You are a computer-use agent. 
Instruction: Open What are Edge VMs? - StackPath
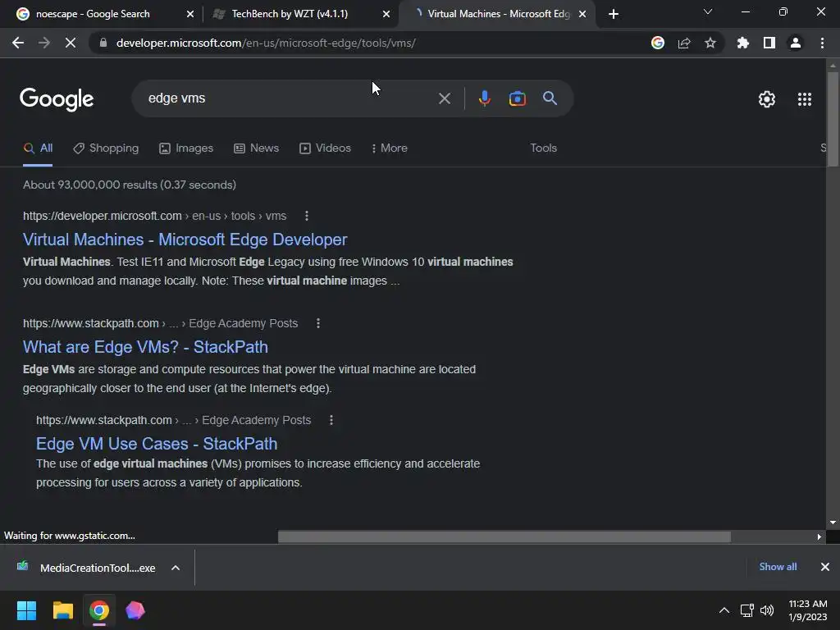[145, 347]
